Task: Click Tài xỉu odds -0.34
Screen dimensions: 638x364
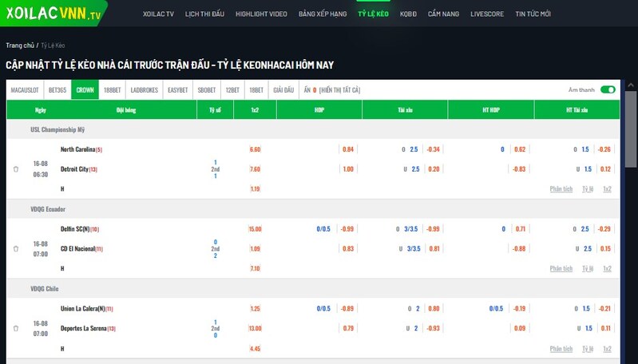Action: point(434,149)
